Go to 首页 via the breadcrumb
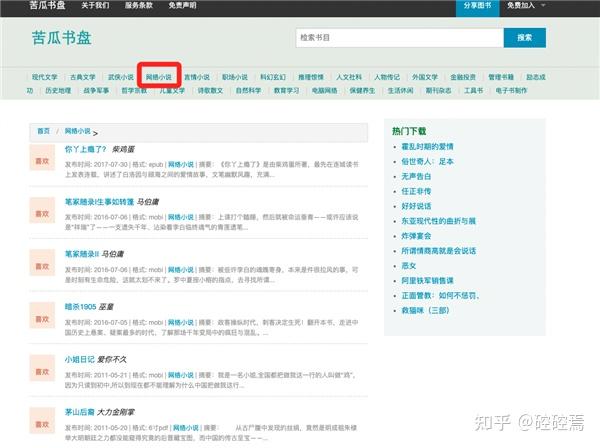The width and height of the screenshot is (600, 448). tap(44, 131)
